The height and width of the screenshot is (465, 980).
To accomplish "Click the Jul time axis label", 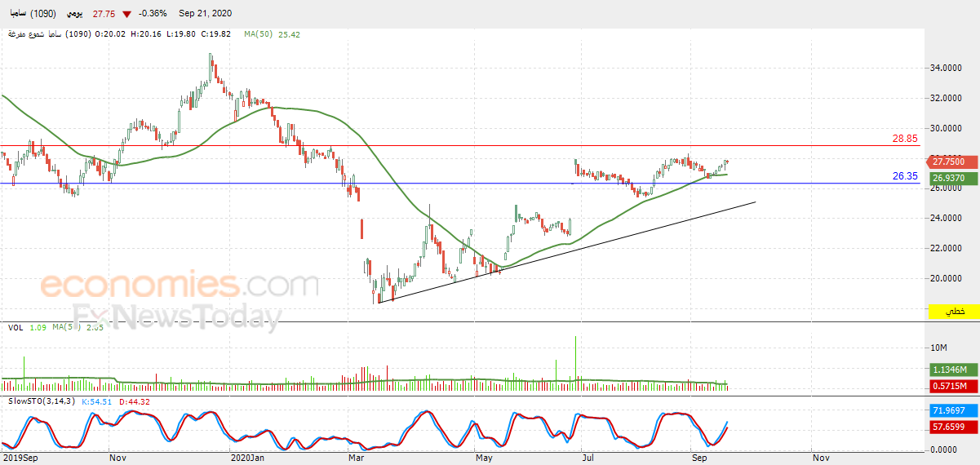I will coord(588,458).
